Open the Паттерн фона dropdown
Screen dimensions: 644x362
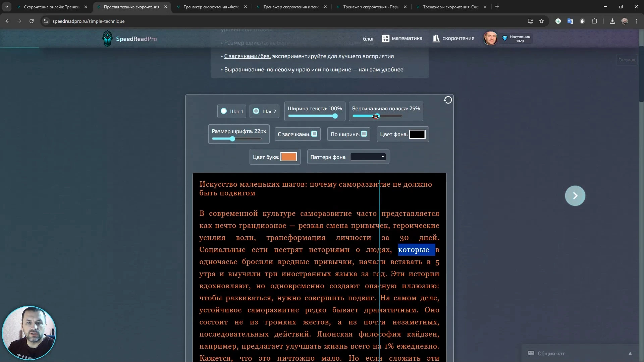tap(368, 157)
